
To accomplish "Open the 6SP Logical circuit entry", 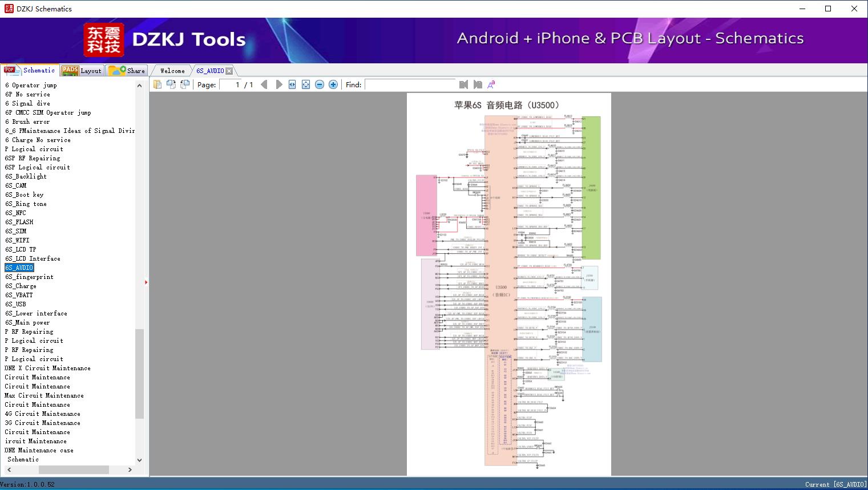I will (38, 167).
